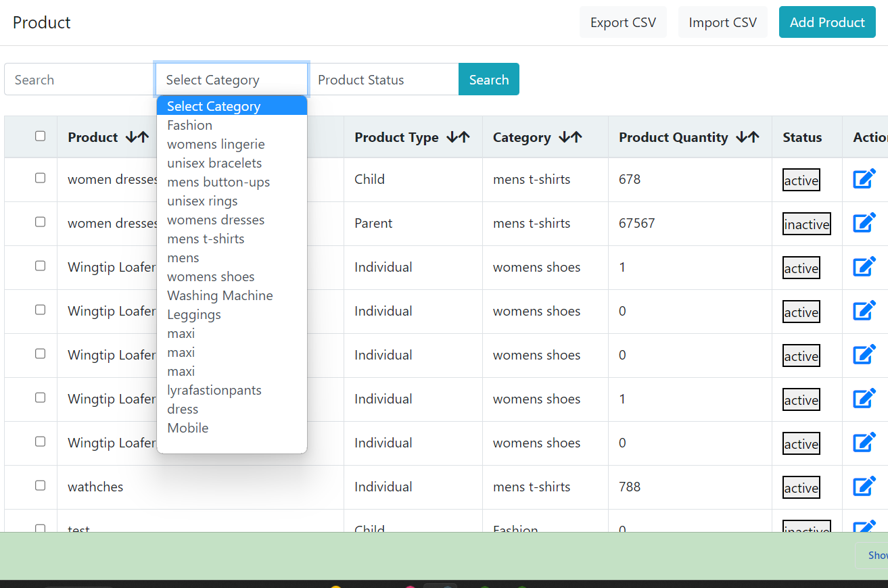888x588 pixels.
Task: Click the quantity cell showing 67567
Action: [690, 223]
